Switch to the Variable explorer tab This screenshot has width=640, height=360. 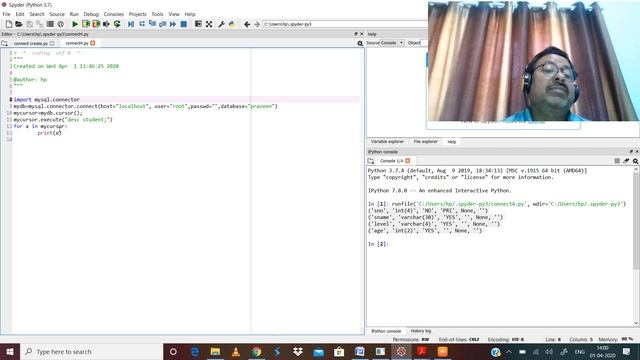[x=387, y=142]
